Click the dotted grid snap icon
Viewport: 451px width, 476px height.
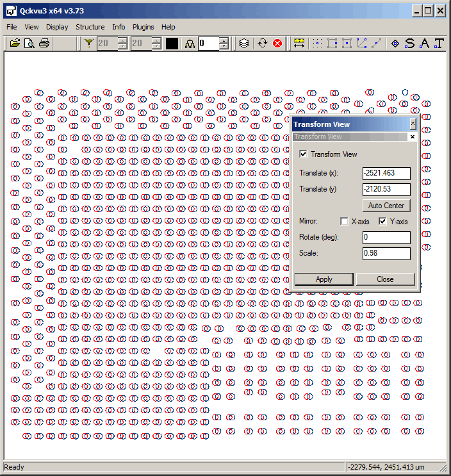[x=318, y=44]
